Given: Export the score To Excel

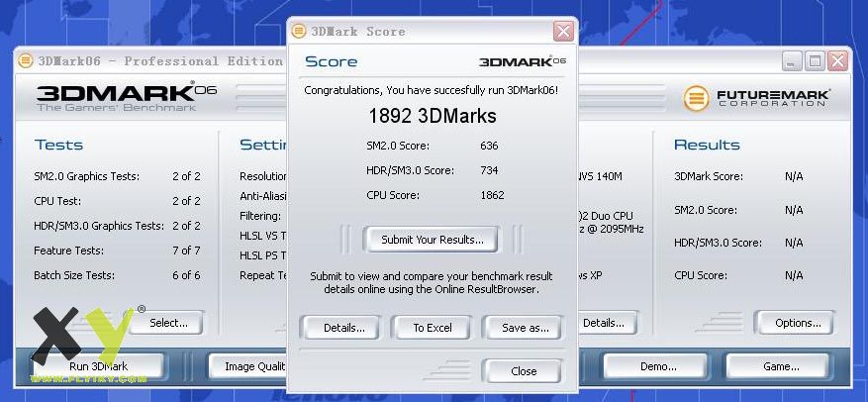Looking at the screenshot, I should pyautogui.click(x=433, y=328).
